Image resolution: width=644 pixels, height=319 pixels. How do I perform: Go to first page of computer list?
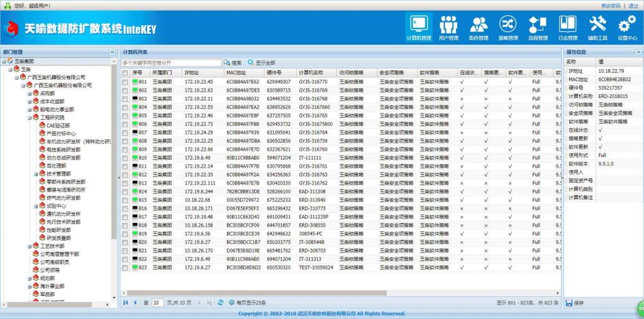[126, 303]
